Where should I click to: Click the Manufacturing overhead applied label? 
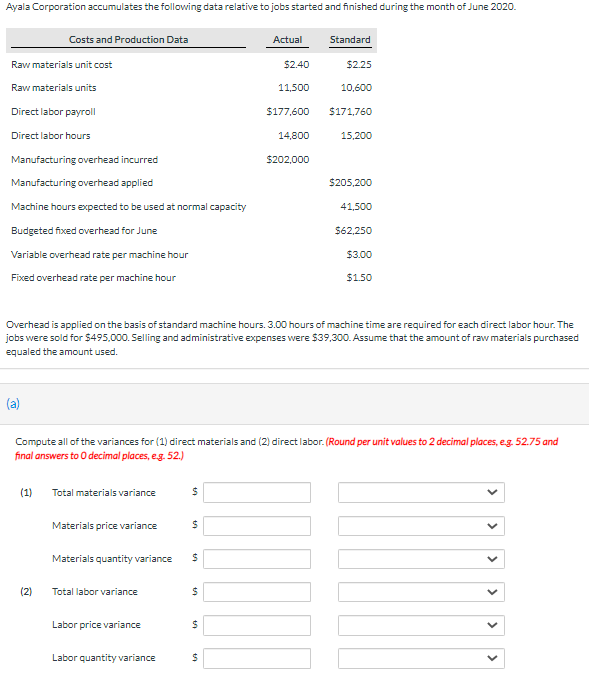(82, 182)
